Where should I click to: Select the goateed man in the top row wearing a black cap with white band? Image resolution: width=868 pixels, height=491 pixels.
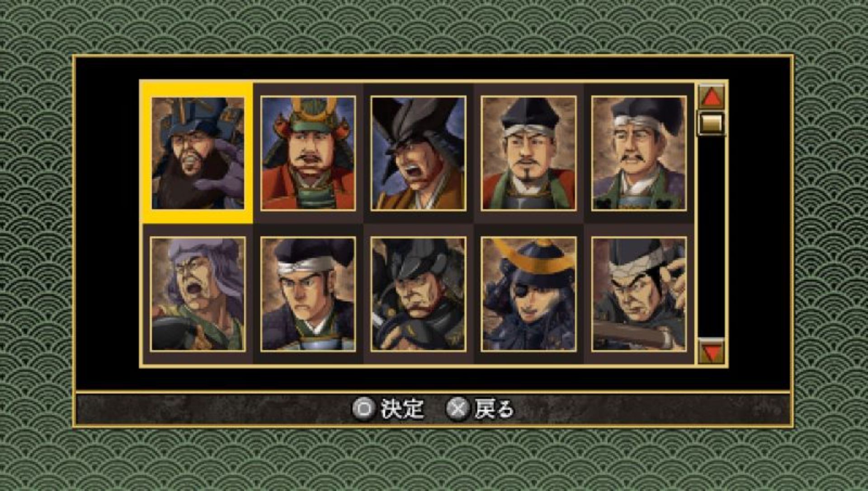(x=528, y=153)
